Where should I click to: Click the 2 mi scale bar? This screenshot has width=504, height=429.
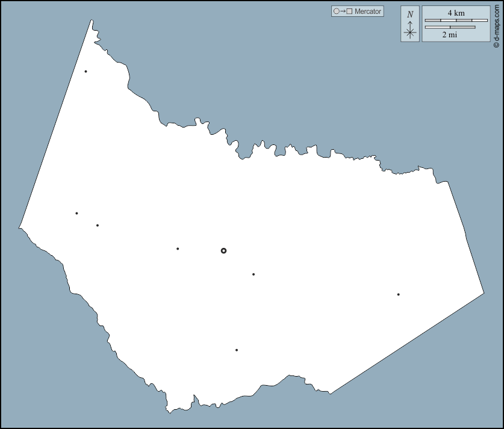(450, 27)
